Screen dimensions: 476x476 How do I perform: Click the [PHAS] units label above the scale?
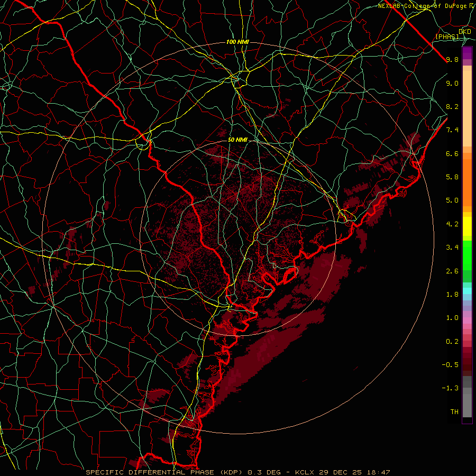(447, 36)
